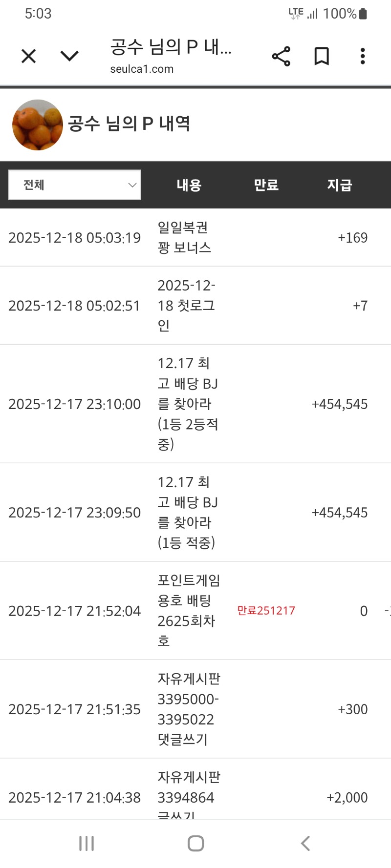391x868 pixels.
Task: Tap the red 만료251217 label
Action: coord(266,611)
